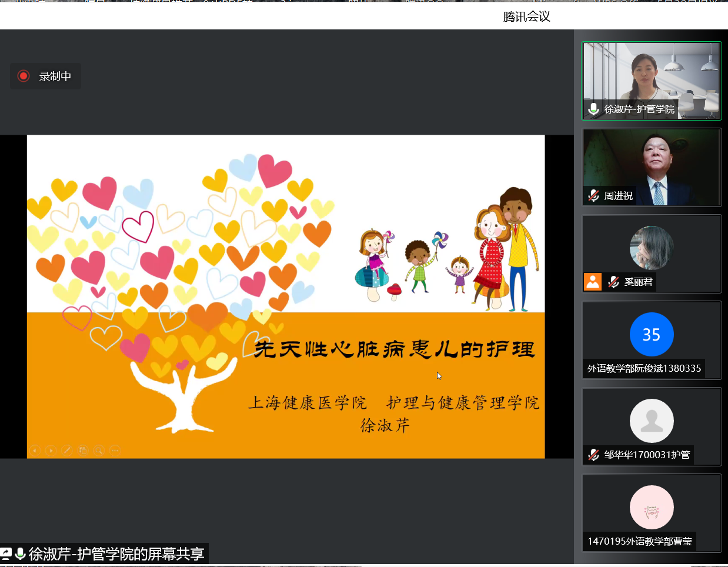Click the 腾讯会议 window title
The height and width of the screenshot is (567, 728).
[x=526, y=16]
